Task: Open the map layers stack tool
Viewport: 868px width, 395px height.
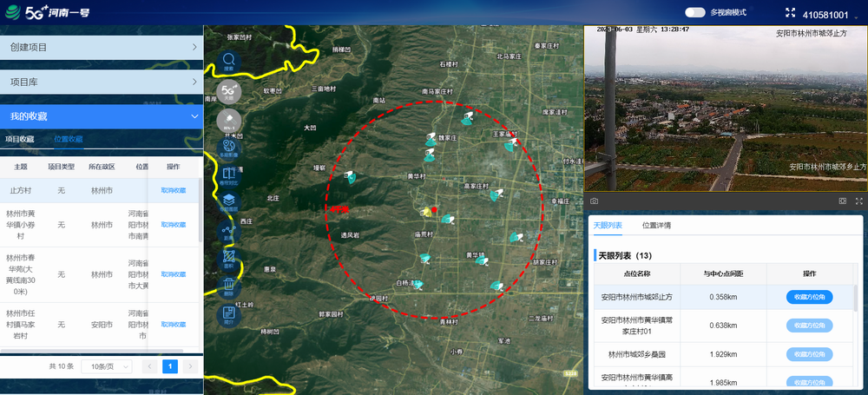Action: [229, 204]
